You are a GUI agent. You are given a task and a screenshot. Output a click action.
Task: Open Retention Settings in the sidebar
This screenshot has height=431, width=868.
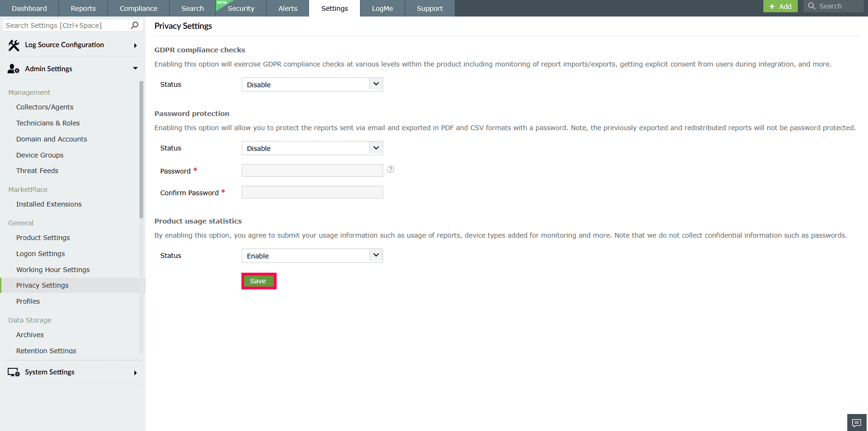pos(46,350)
